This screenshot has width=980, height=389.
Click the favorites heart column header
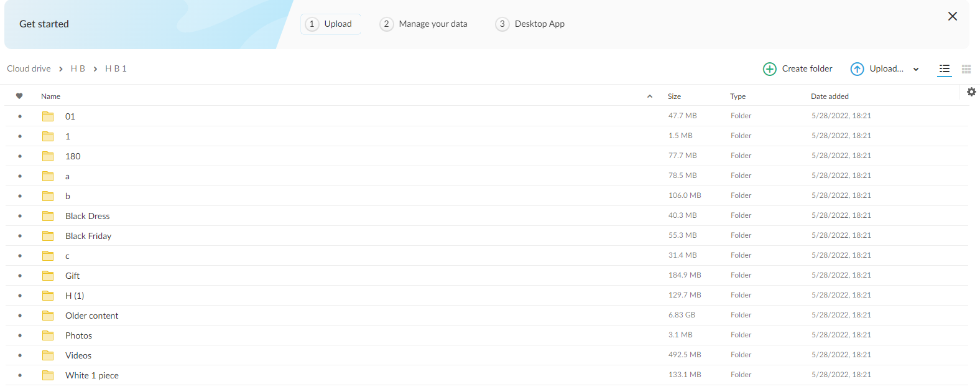pos(19,96)
